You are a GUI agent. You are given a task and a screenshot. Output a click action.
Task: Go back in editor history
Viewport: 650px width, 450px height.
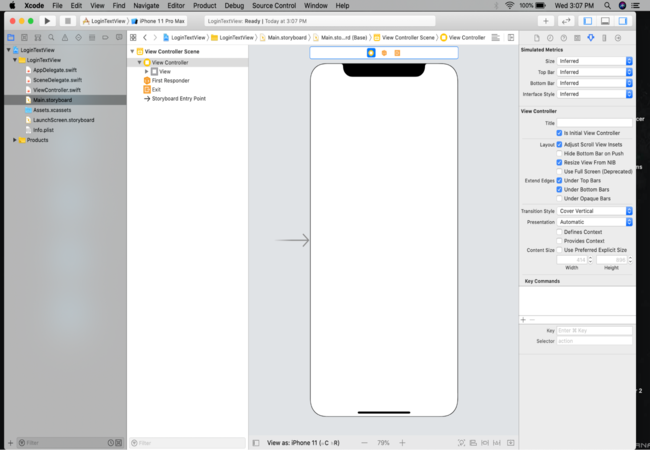(x=145, y=37)
